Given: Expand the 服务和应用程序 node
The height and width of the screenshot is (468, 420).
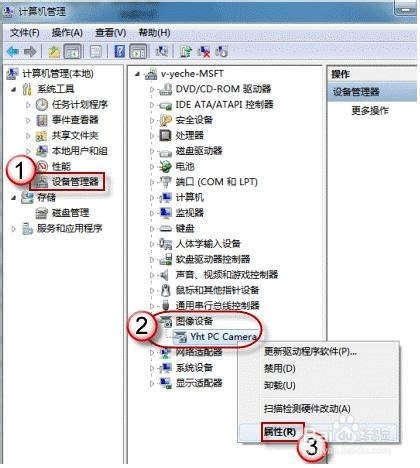Looking at the screenshot, I should [x=14, y=229].
